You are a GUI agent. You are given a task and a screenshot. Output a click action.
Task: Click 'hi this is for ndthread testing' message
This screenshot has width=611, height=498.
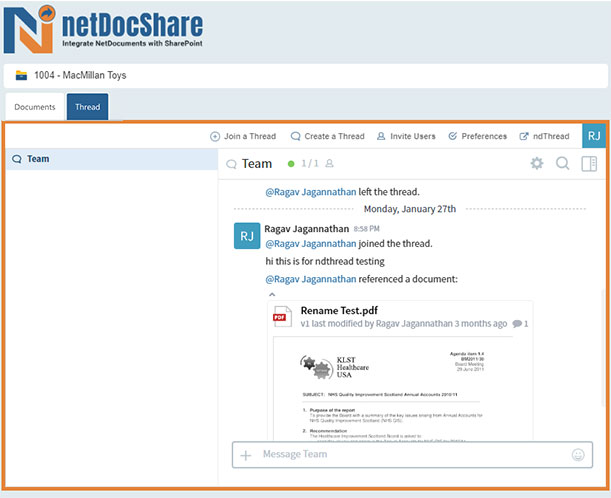(325, 261)
